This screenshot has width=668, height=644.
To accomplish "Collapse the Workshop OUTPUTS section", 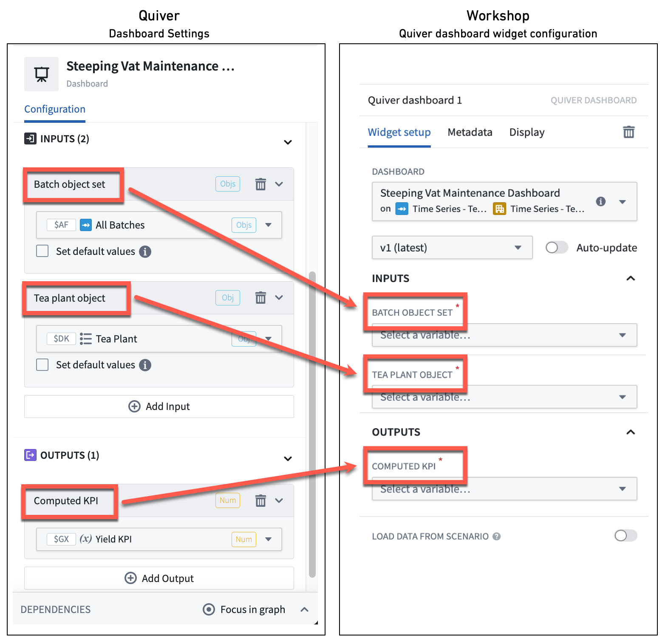I will tap(631, 432).
